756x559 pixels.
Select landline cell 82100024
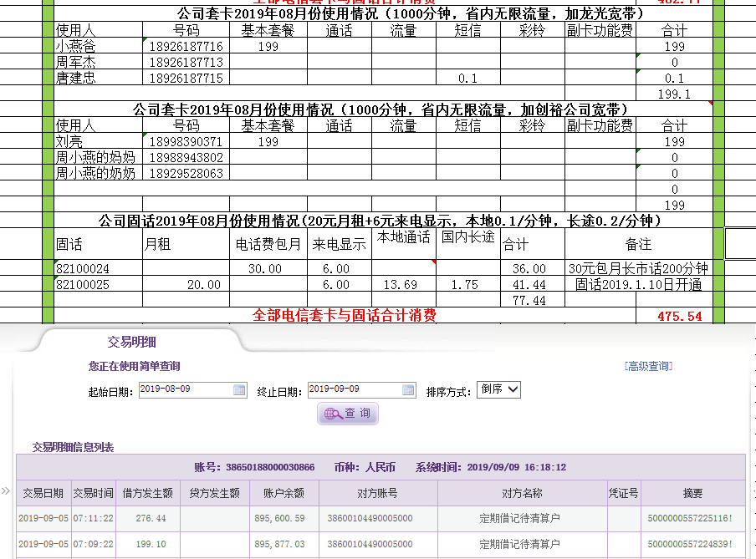click(x=82, y=269)
